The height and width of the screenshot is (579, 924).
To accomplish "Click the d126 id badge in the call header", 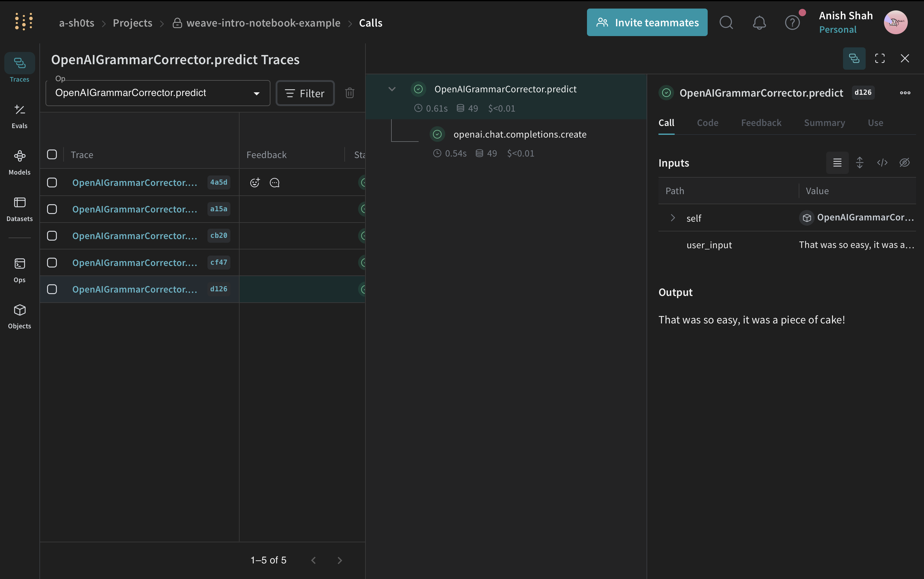I will tap(863, 92).
